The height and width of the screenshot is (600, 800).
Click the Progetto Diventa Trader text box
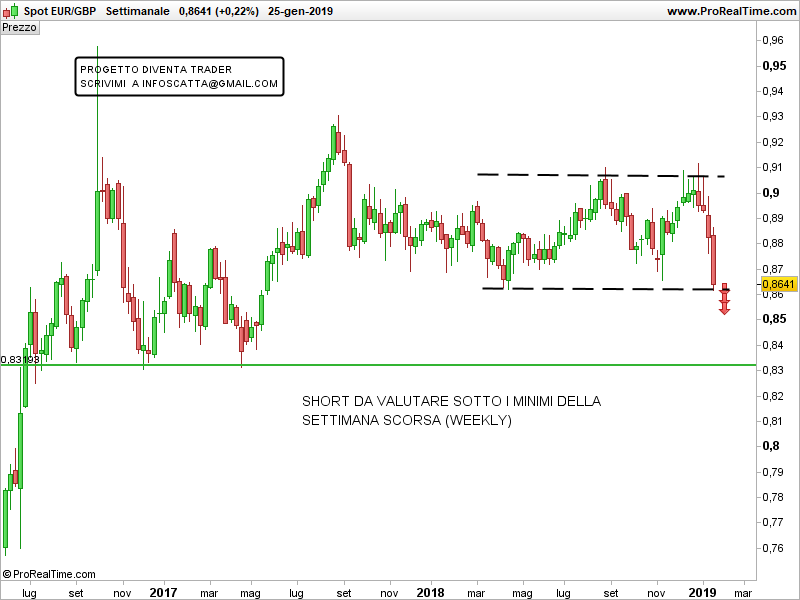[179, 77]
